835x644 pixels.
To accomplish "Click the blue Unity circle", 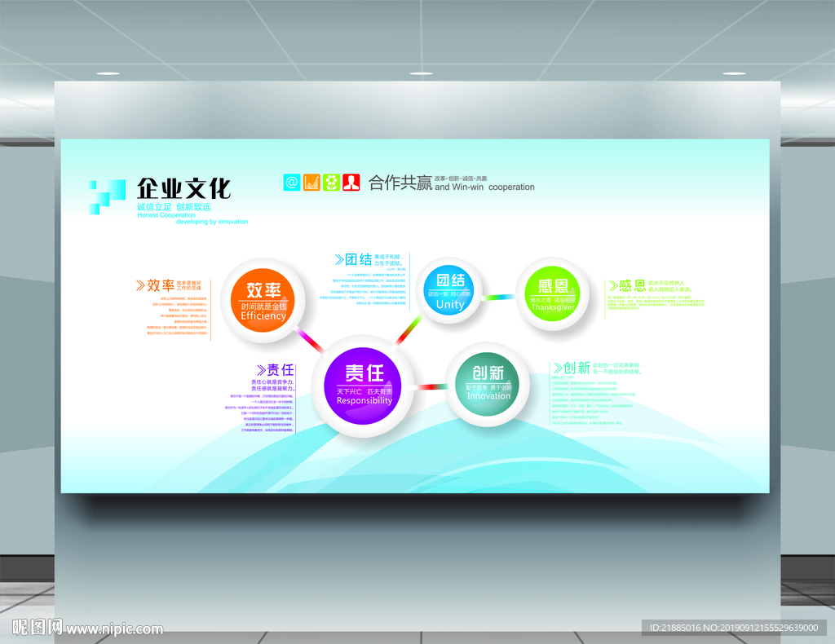I will coord(450,290).
